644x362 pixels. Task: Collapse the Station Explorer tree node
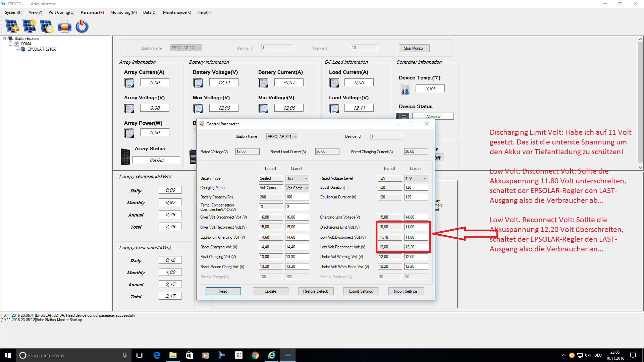(4, 39)
